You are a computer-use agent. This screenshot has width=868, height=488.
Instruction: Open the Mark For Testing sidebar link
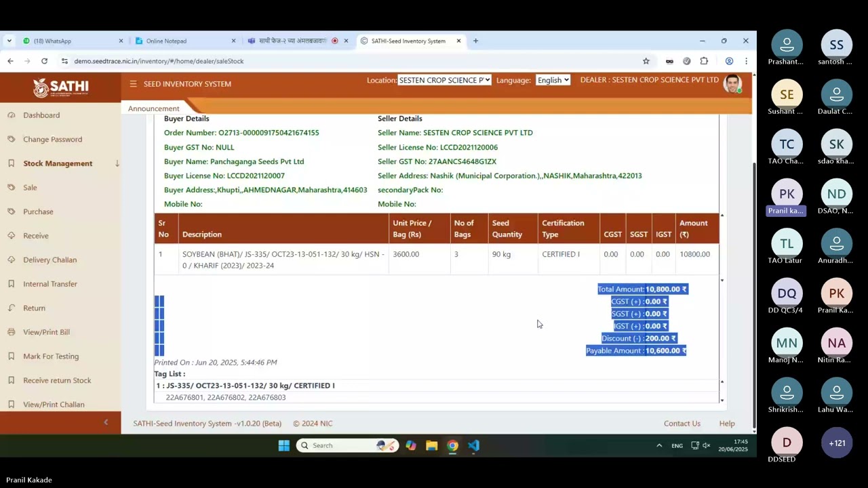(x=51, y=357)
